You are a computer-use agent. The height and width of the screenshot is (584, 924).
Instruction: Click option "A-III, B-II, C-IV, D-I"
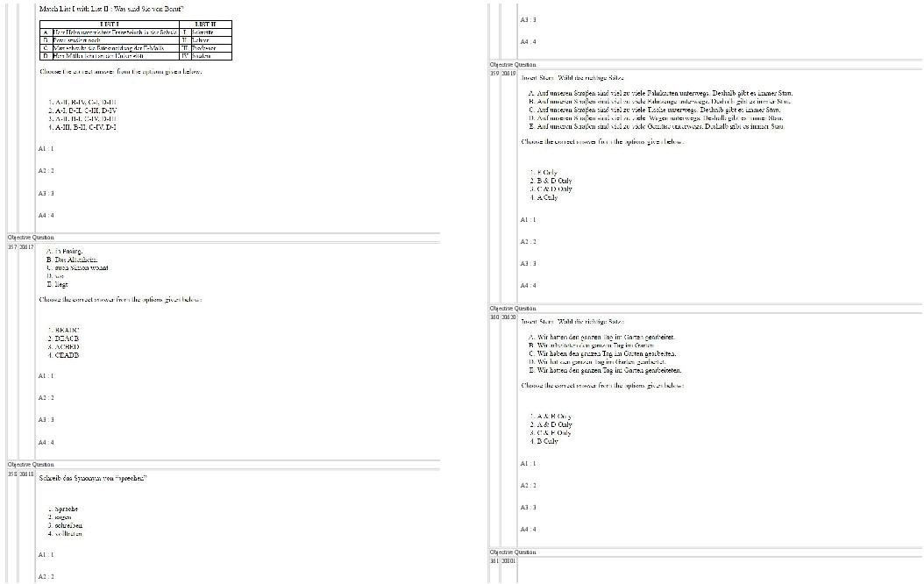pyautogui.click(x=83, y=126)
